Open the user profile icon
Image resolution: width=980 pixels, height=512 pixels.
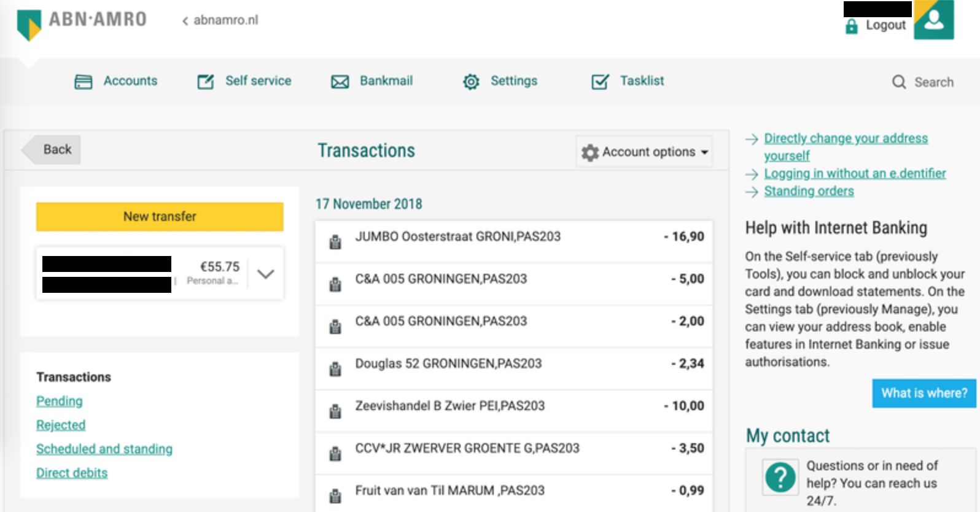point(934,20)
